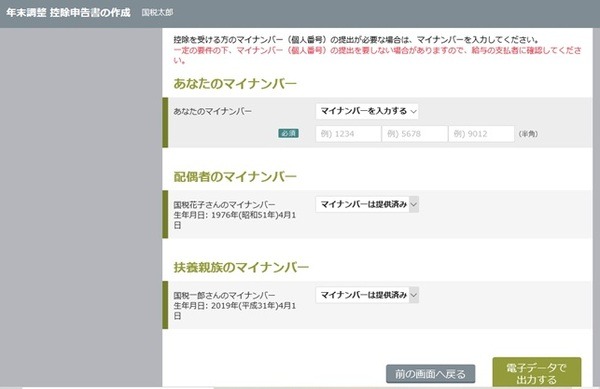Open 国税花子さん's マイナンバーは提供済み dropdown
Viewport: 600px width, 389px height.
click(367, 204)
